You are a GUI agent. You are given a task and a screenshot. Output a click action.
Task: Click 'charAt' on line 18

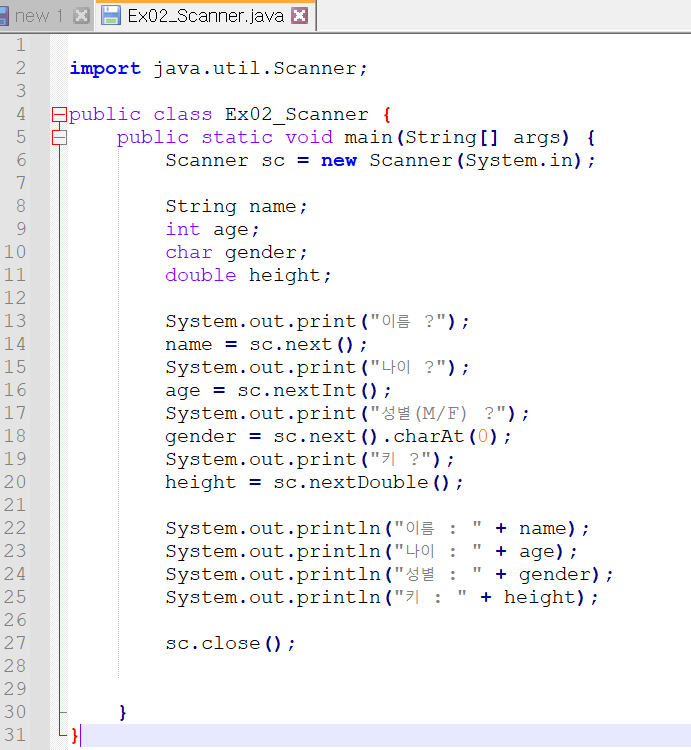[428, 436]
